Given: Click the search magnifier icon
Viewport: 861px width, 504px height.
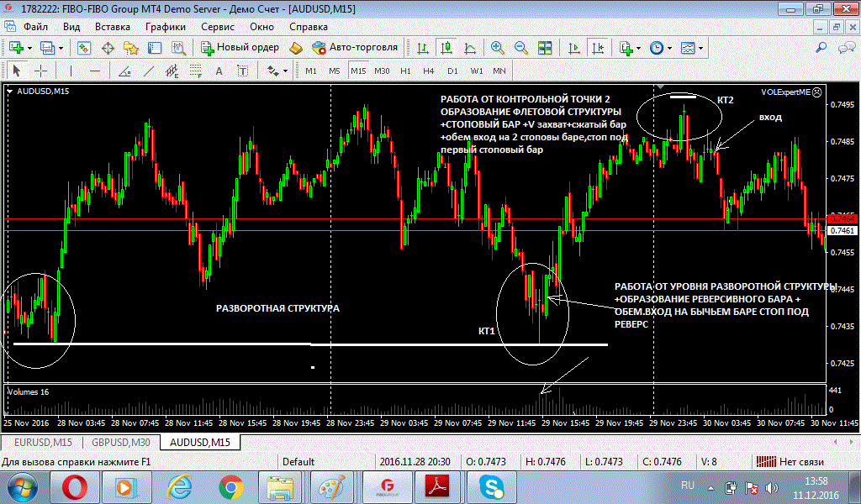Looking at the screenshot, I should [x=821, y=48].
